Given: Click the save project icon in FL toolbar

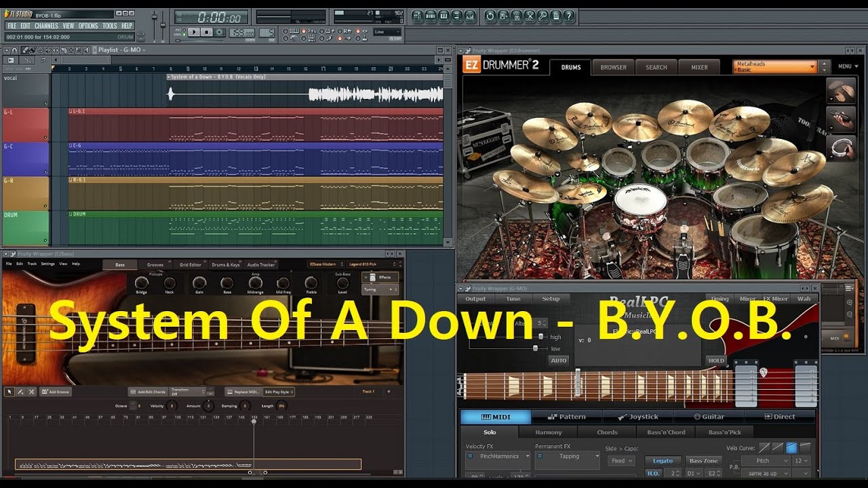Looking at the screenshot, I should click(x=503, y=16).
